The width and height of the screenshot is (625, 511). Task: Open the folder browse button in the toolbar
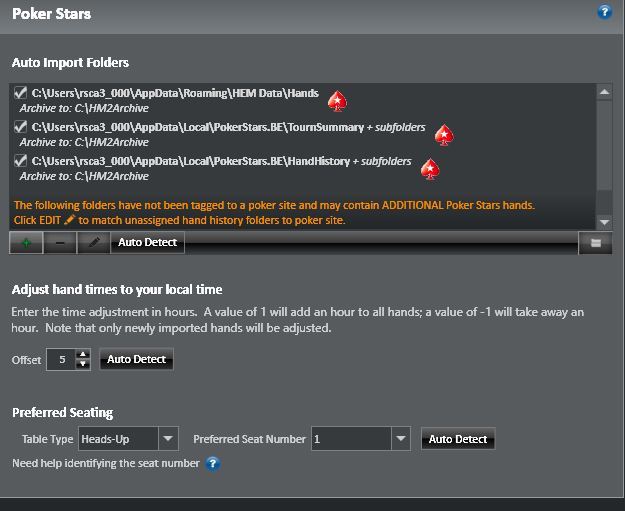pos(596,242)
